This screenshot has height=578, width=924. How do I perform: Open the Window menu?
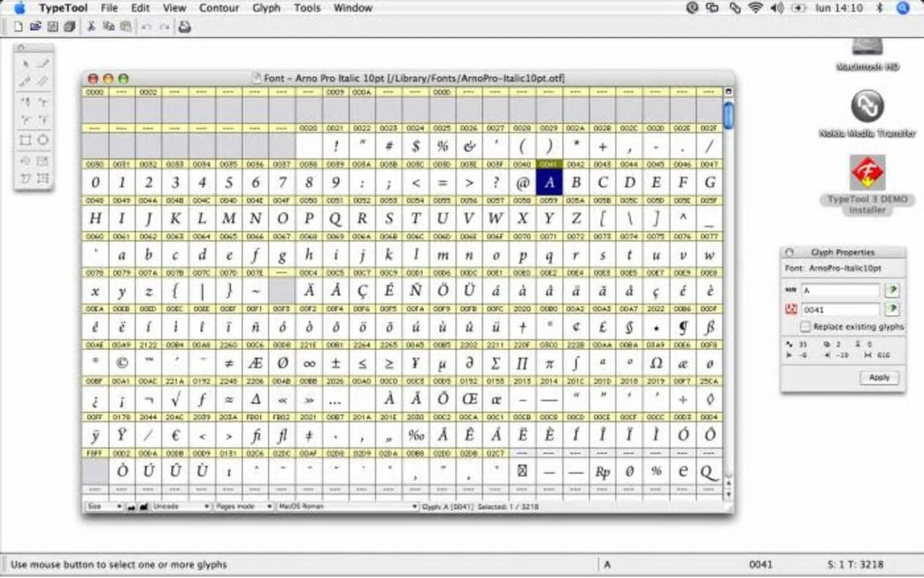tap(352, 8)
